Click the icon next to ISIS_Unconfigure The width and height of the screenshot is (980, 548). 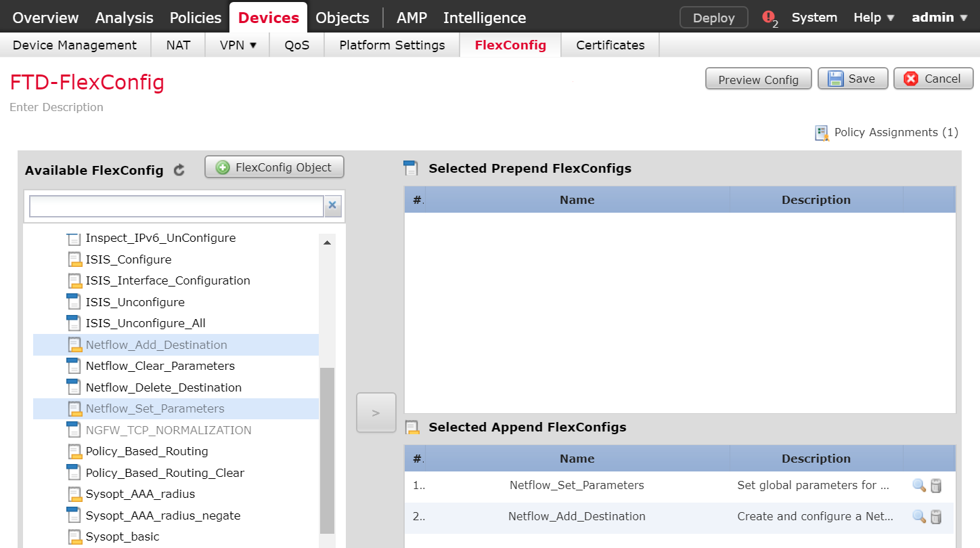tap(74, 302)
